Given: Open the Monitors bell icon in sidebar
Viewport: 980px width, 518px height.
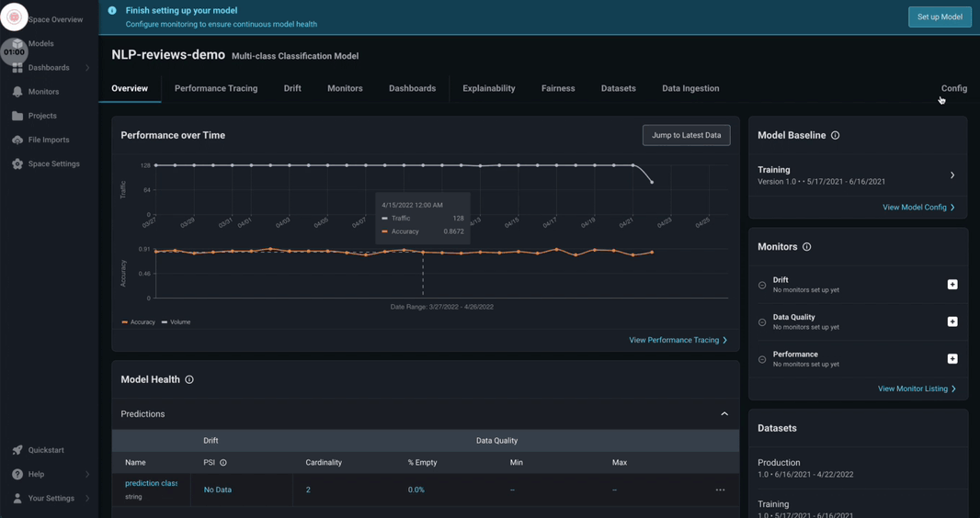Looking at the screenshot, I should (17, 92).
